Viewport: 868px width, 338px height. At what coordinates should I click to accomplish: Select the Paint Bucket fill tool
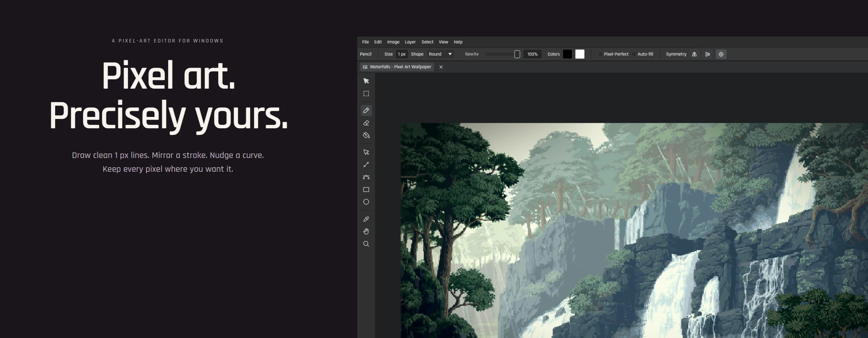coord(366,136)
